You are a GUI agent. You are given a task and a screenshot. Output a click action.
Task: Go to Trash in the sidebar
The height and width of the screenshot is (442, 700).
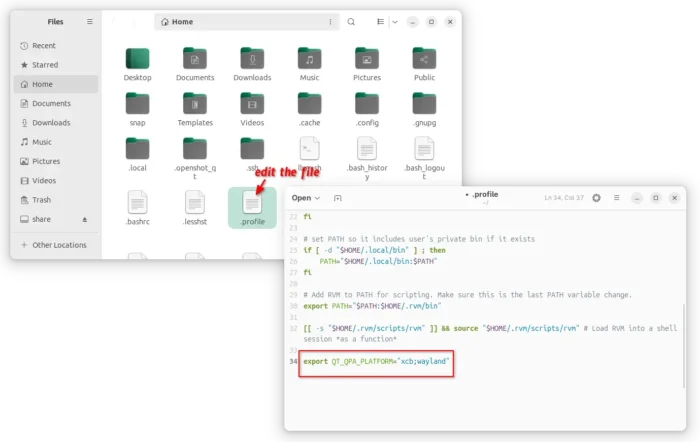click(41, 200)
